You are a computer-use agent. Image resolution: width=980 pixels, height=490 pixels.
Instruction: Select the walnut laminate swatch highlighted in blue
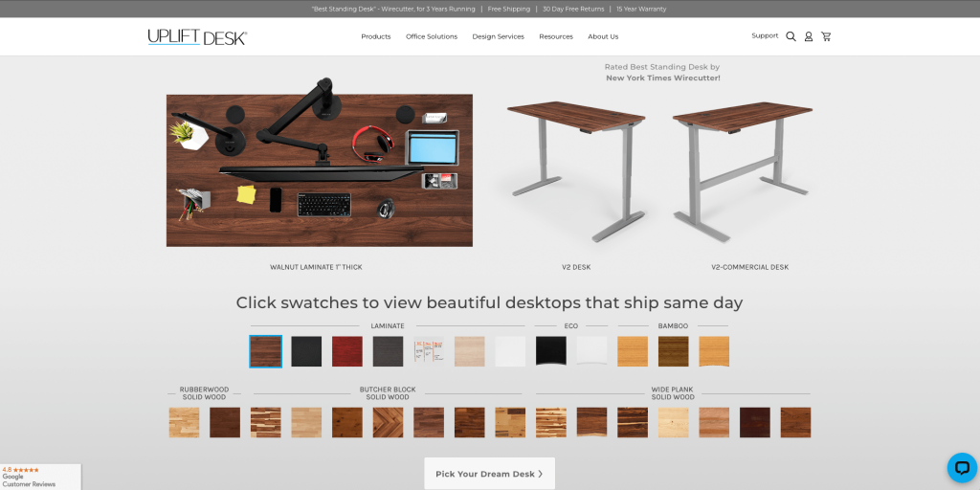[266, 351]
